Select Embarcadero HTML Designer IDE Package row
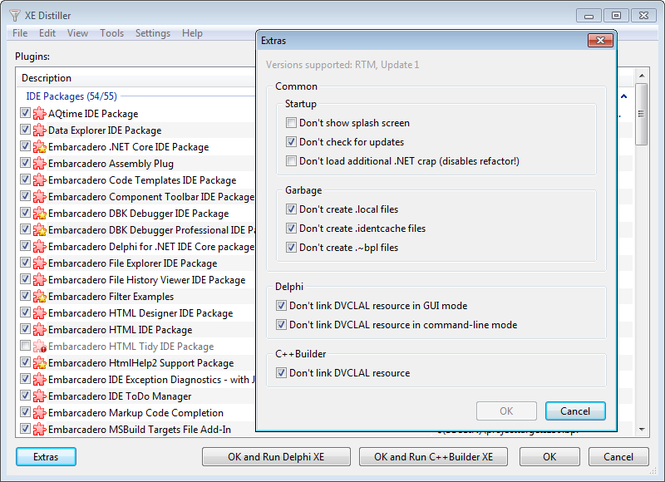The height and width of the screenshot is (482, 665). (x=140, y=313)
